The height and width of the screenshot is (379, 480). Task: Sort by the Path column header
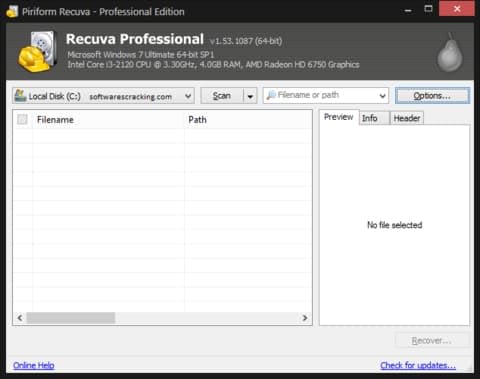(248, 120)
